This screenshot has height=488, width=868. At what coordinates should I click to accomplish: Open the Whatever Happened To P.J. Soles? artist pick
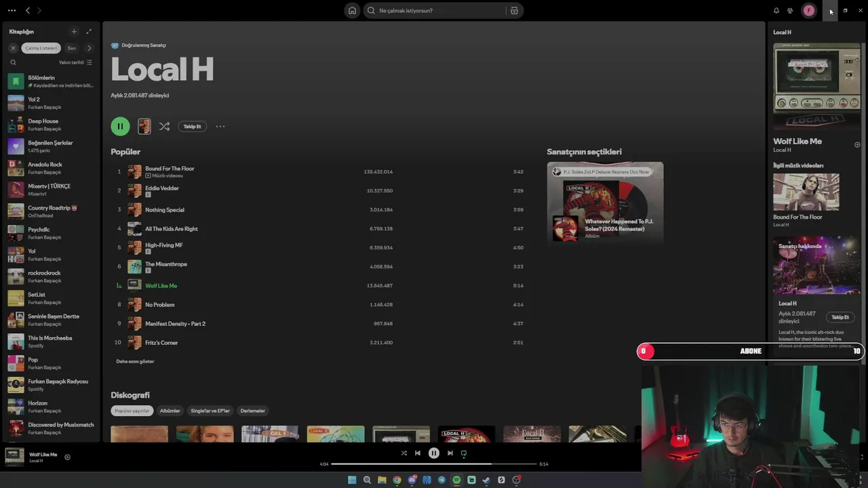tap(605, 203)
